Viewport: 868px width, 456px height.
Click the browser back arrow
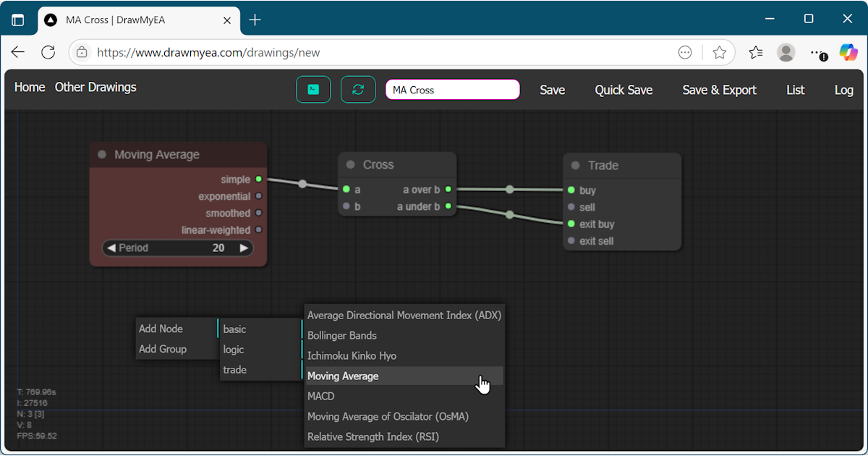tap(18, 52)
